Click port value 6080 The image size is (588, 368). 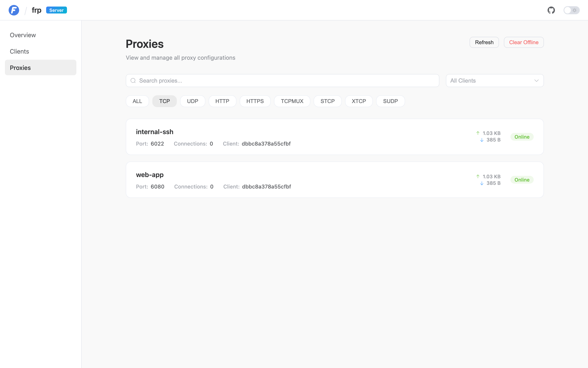[x=157, y=186]
